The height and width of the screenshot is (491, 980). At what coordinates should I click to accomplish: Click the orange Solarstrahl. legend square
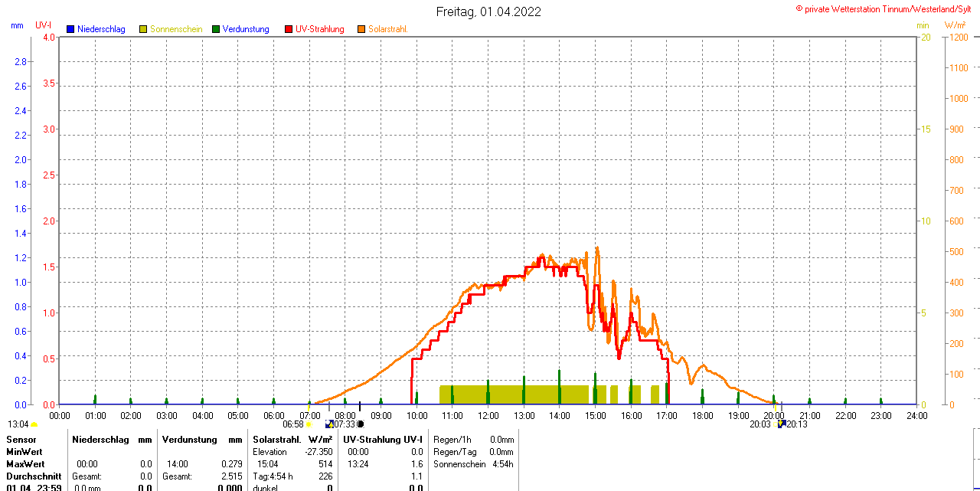361,29
